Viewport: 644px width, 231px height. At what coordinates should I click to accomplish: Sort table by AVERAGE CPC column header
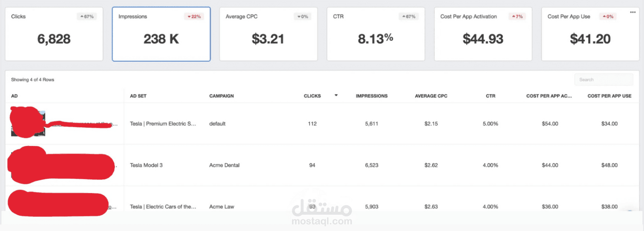point(431,96)
